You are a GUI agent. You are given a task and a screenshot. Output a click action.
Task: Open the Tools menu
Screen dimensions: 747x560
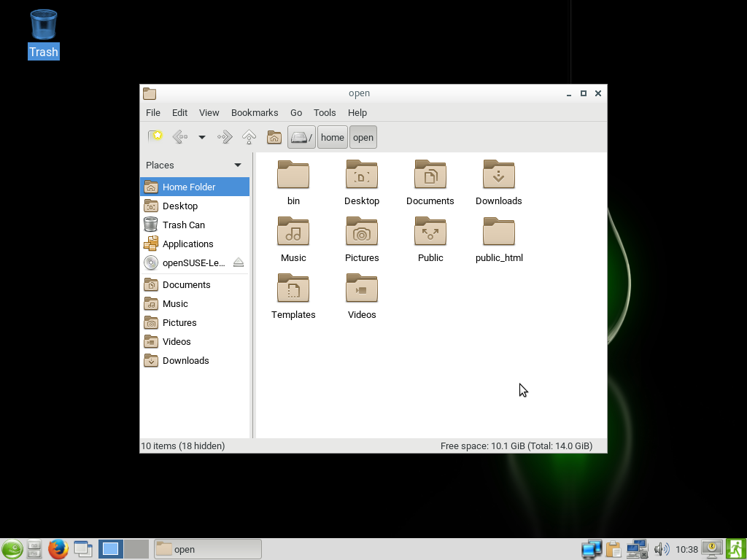click(325, 112)
